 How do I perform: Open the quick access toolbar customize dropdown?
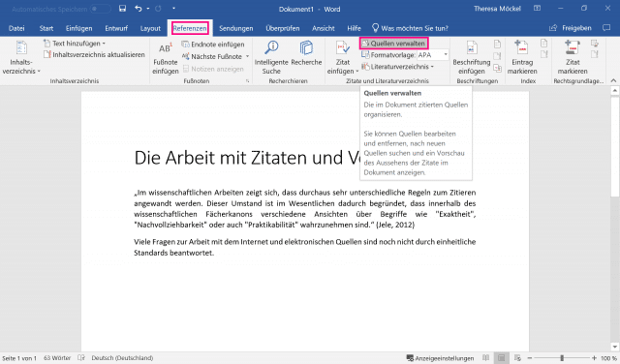173,9
